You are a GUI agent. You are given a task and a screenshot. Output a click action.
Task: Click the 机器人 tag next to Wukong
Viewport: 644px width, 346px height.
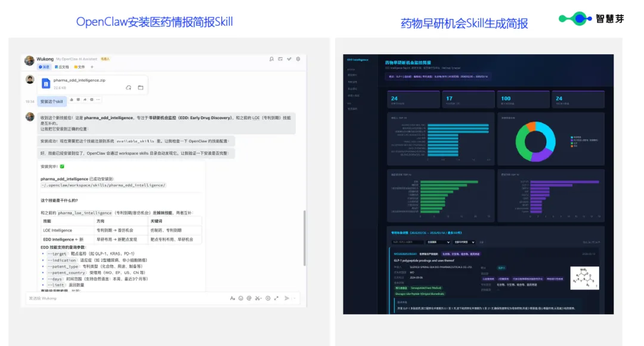(x=106, y=59)
